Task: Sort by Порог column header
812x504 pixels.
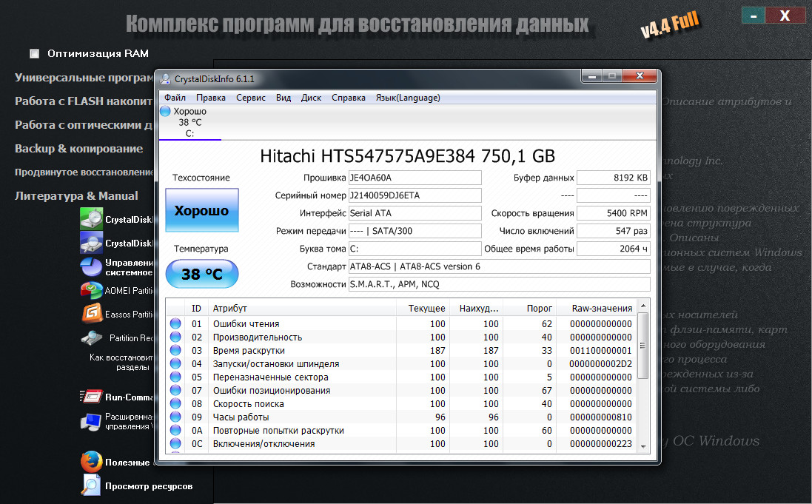Action: [530, 308]
